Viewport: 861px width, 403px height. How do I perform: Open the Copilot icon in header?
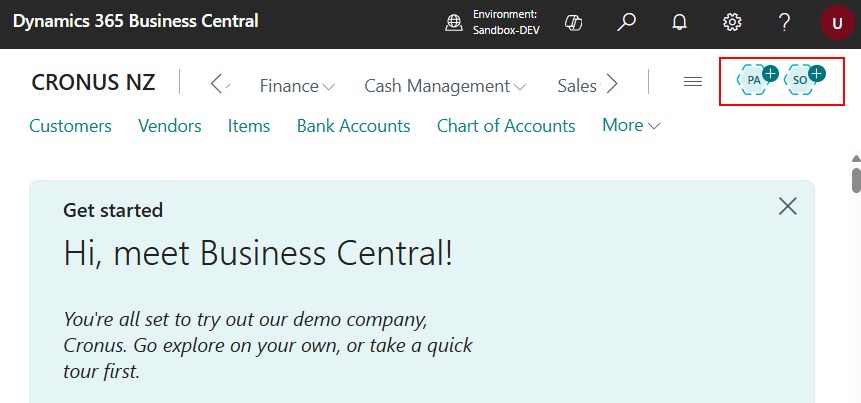click(573, 23)
